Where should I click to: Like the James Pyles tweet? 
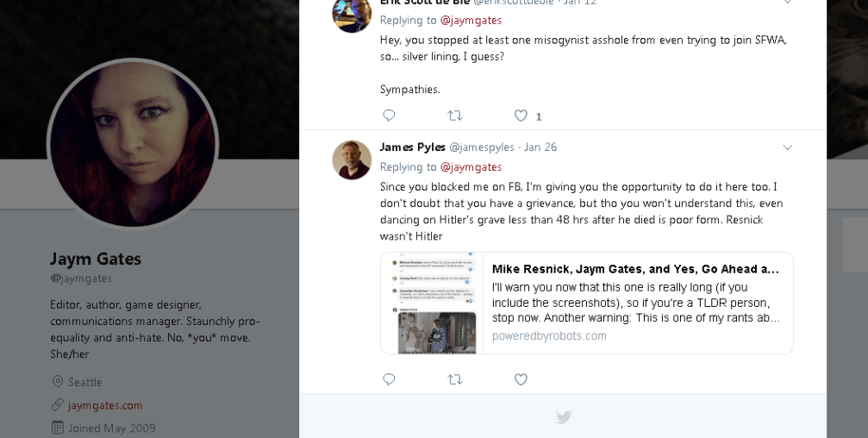tap(521, 379)
